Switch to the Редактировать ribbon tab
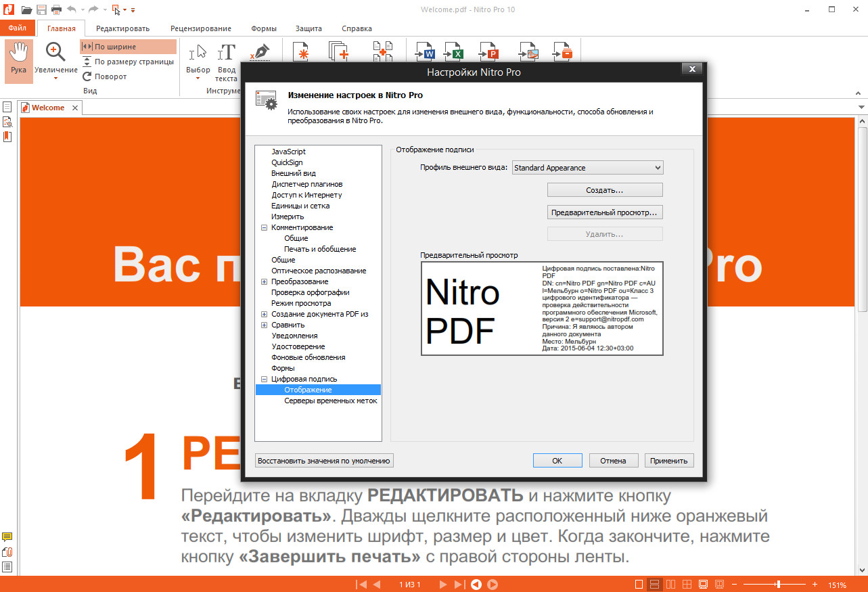 pos(122,28)
